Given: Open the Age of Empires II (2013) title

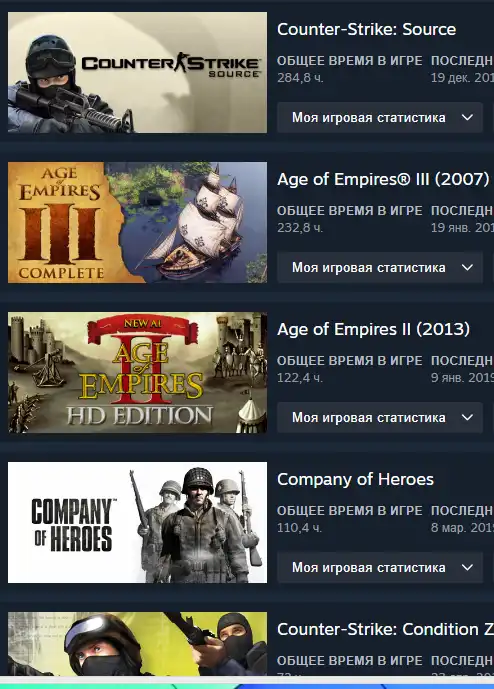Looking at the screenshot, I should point(374,329).
